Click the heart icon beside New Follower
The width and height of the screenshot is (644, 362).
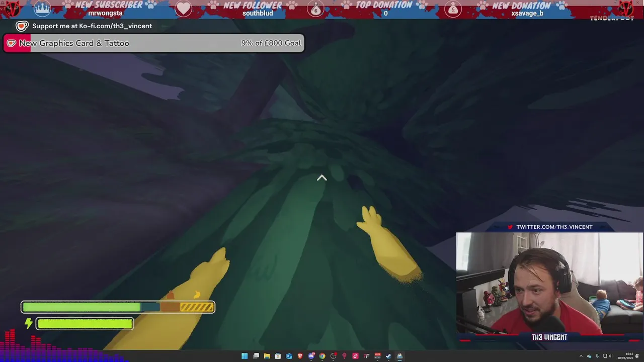(183, 9)
